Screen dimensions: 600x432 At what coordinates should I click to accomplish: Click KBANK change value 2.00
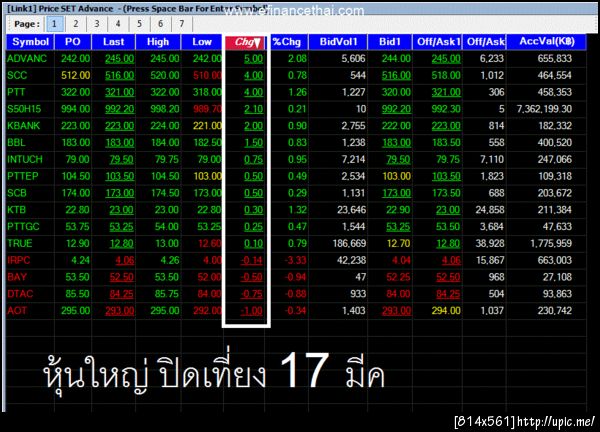[x=254, y=126]
